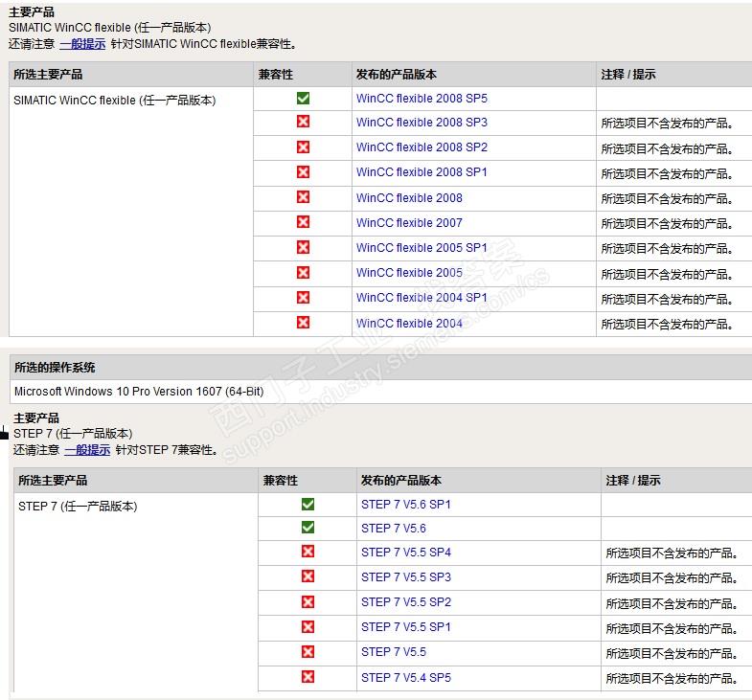
Task: Click the green checkmark for WinCC flexible 2008 SP5
Action: 303,99
